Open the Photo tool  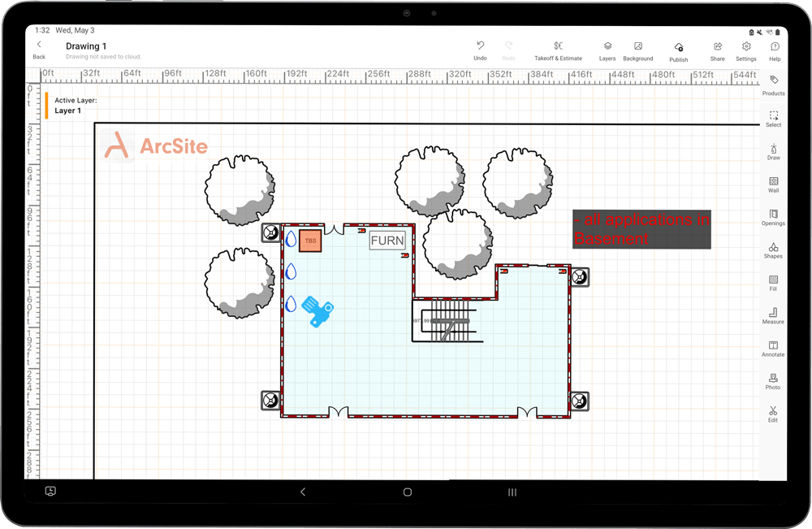pyautogui.click(x=773, y=381)
